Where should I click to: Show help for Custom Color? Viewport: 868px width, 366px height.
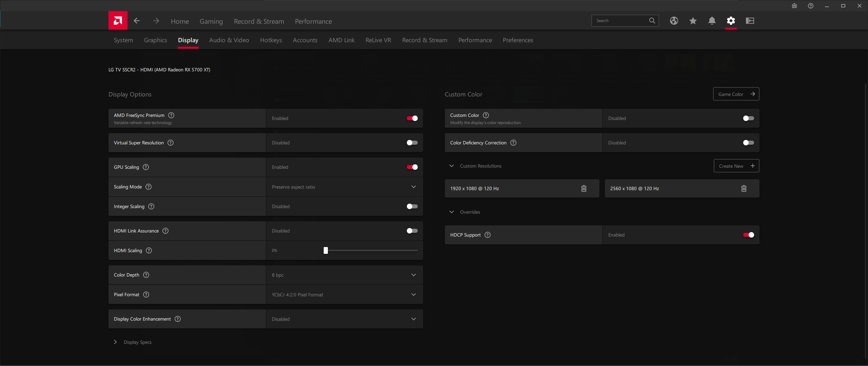(486, 115)
